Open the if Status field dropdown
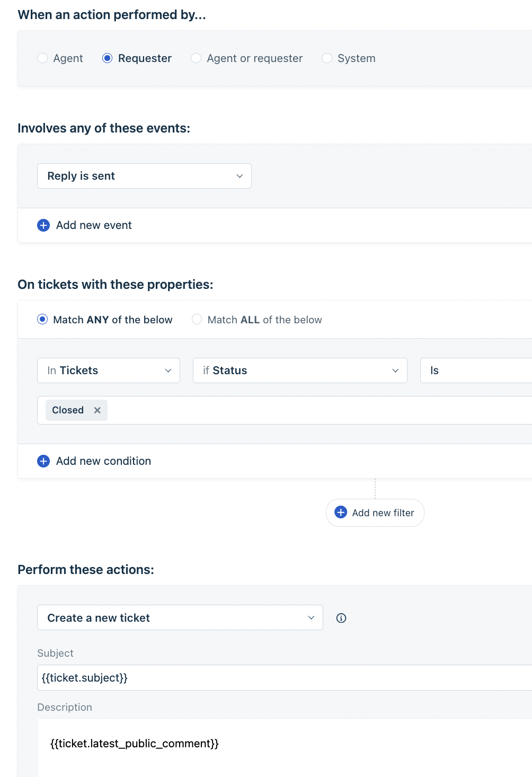 point(300,370)
